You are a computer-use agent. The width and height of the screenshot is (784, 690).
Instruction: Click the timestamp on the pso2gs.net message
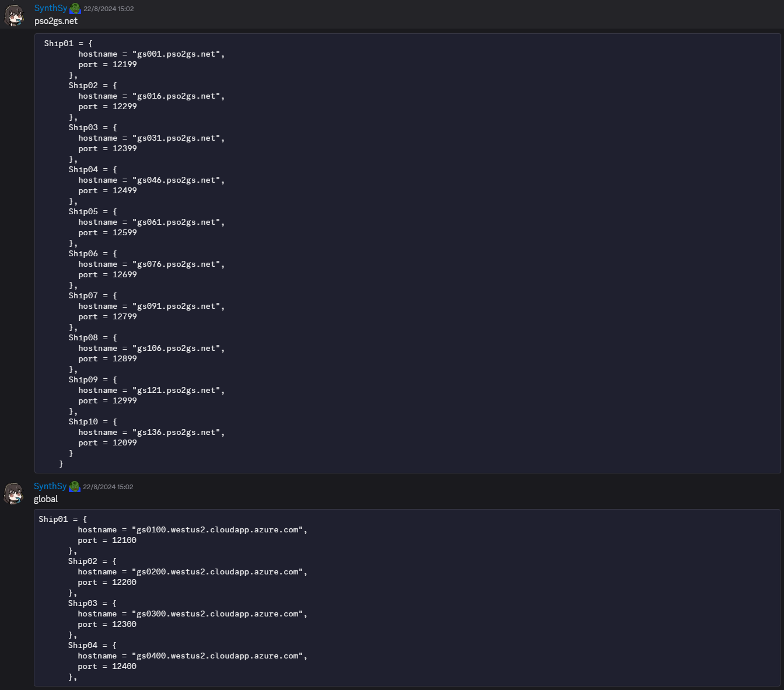click(x=108, y=9)
